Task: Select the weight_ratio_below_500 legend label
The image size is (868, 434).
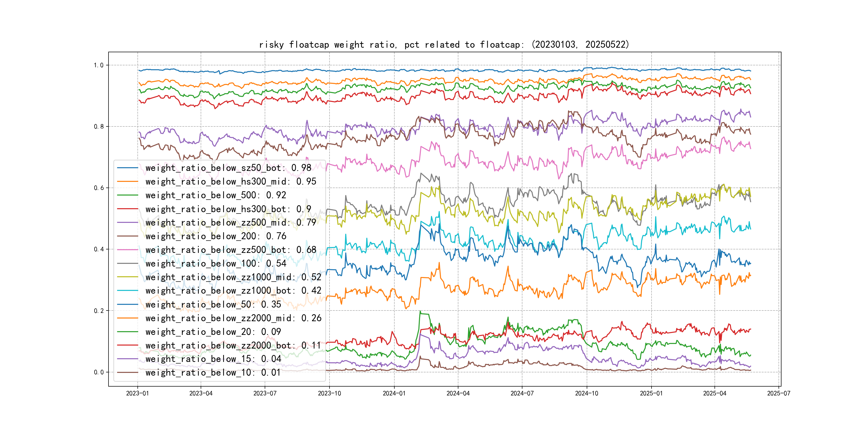Action: pos(216,195)
